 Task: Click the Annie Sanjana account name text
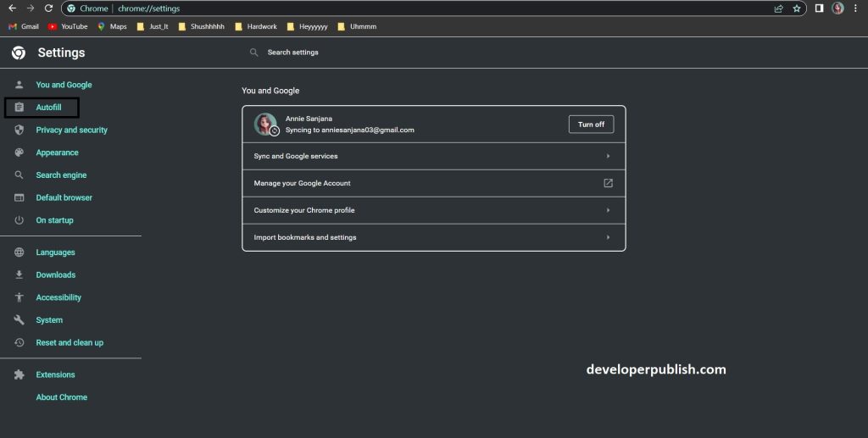309,119
